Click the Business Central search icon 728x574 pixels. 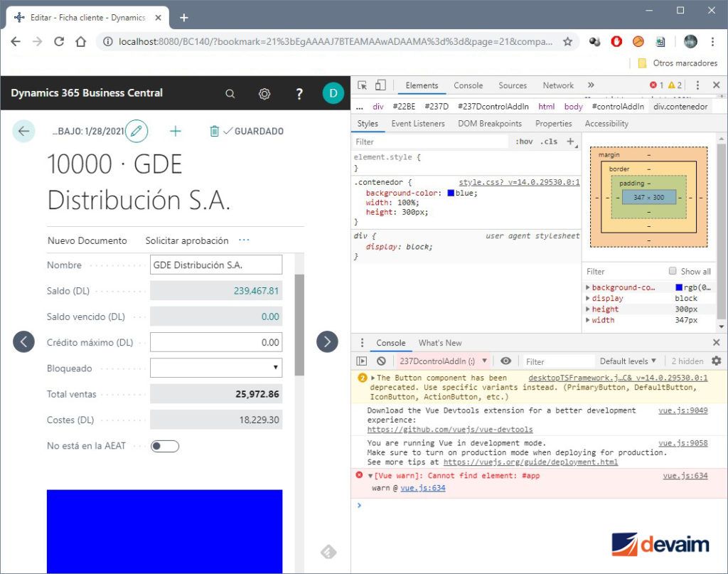(230, 93)
